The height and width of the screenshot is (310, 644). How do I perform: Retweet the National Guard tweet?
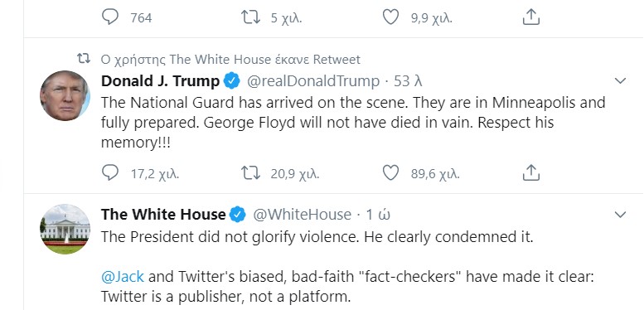click(x=250, y=173)
